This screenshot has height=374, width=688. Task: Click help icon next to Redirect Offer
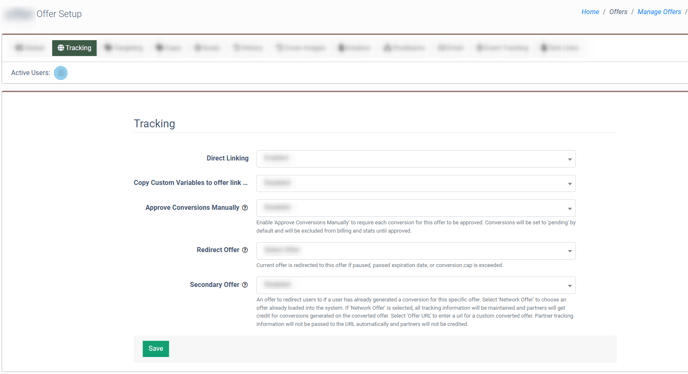(x=245, y=250)
